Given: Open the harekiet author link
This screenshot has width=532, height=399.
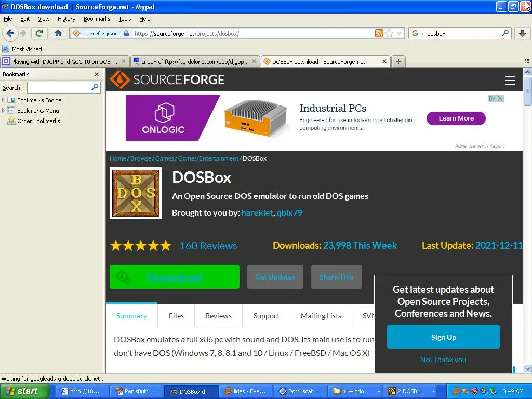Looking at the screenshot, I should (x=257, y=212).
